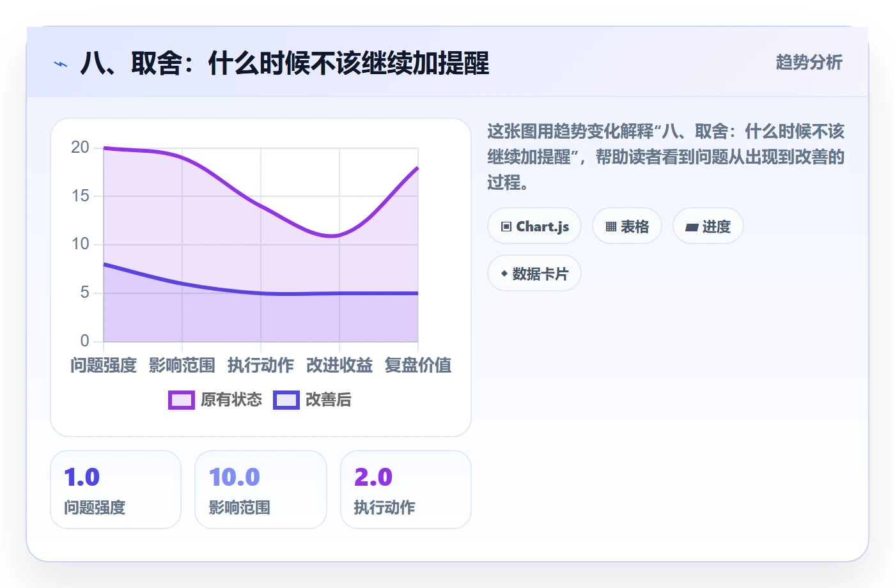Click the square icon in the Chart.js chip

506,227
